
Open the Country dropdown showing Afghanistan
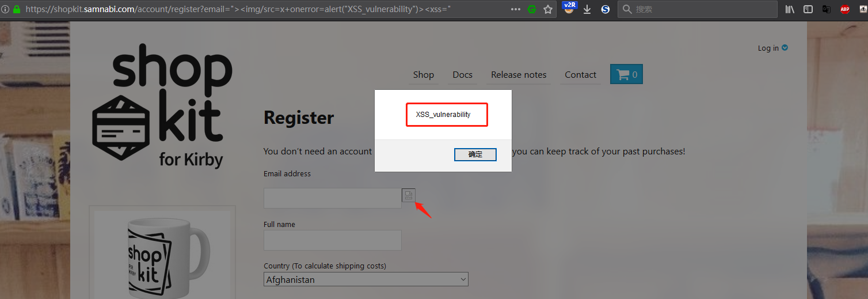(x=366, y=279)
